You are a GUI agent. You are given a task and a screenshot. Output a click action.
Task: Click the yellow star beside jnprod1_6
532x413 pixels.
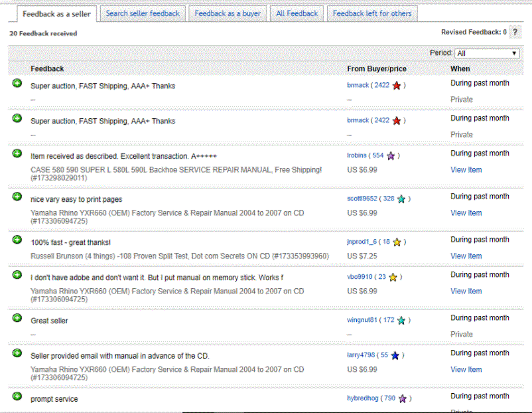tap(397, 242)
